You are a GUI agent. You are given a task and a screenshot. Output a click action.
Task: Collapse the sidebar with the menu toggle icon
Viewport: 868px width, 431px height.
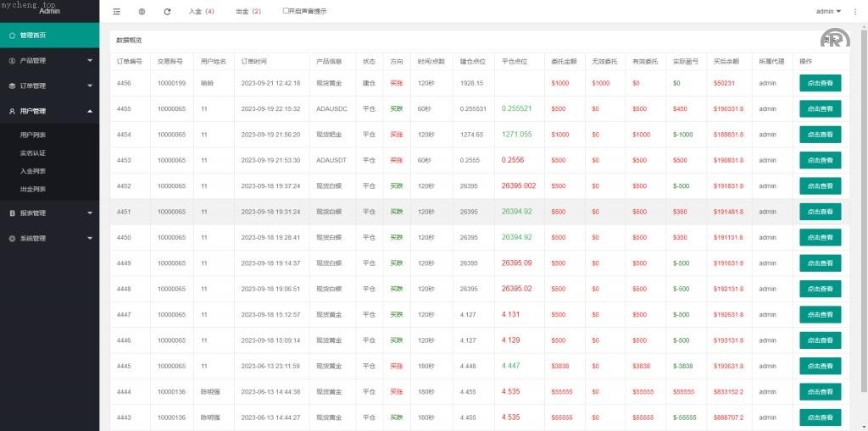point(117,12)
